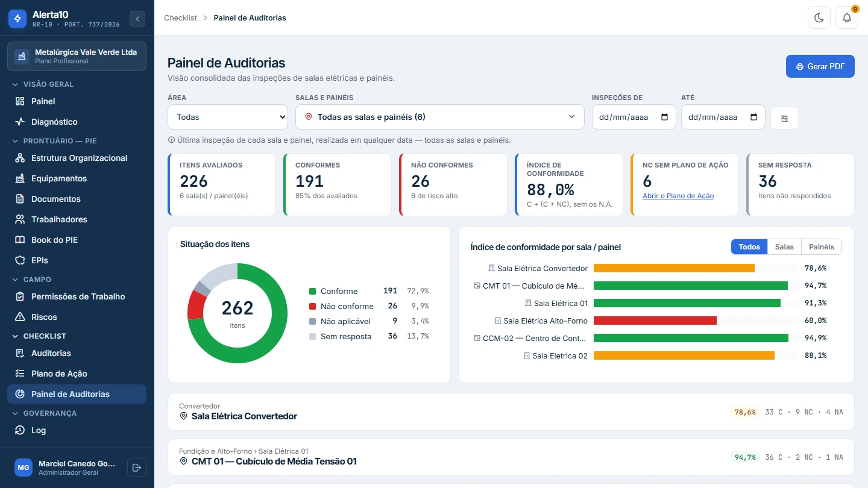868x488 pixels.
Task: Open the calendar picker in Até field
Action: pos(754,117)
